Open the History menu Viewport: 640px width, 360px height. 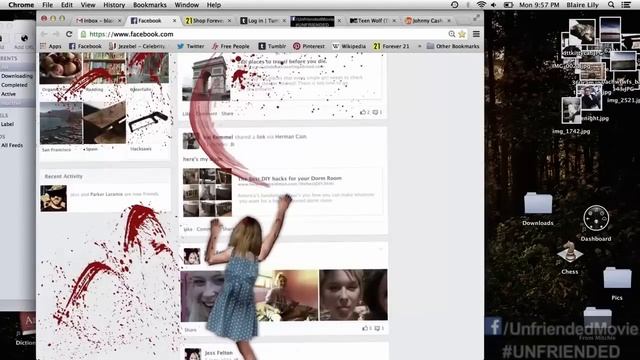pos(114,5)
